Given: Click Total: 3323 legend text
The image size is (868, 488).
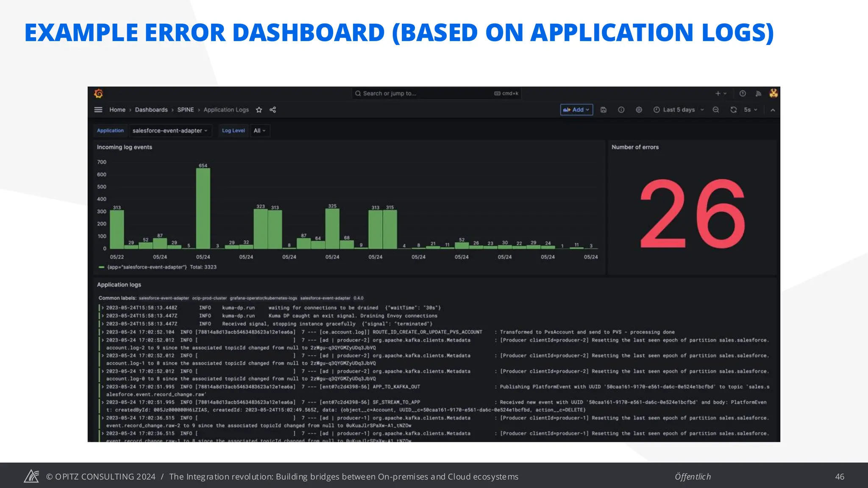Looking at the screenshot, I should 203,267.
